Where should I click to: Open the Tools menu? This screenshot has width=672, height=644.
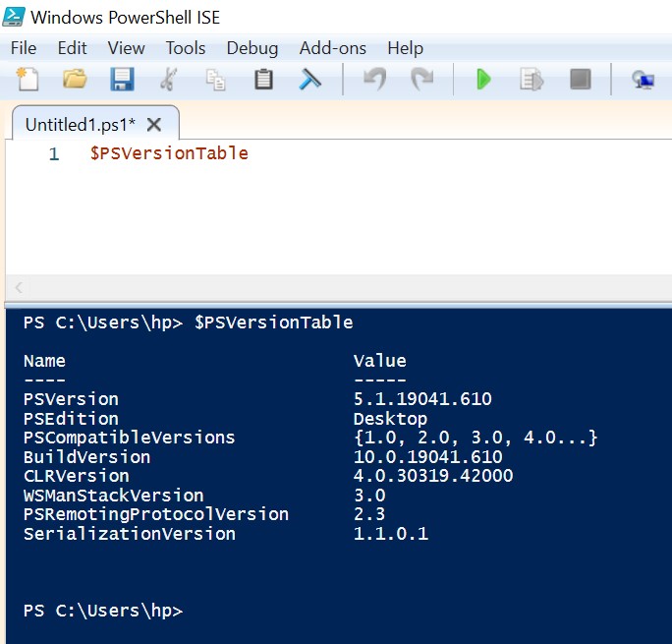click(x=186, y=48)
